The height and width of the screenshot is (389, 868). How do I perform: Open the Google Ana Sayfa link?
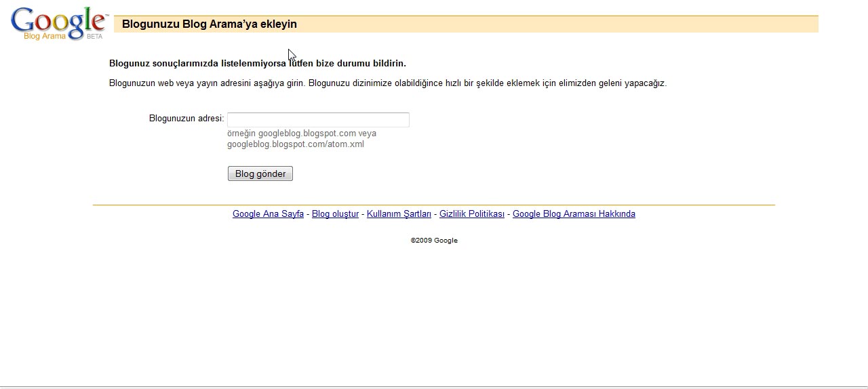[x=268, y=214]
